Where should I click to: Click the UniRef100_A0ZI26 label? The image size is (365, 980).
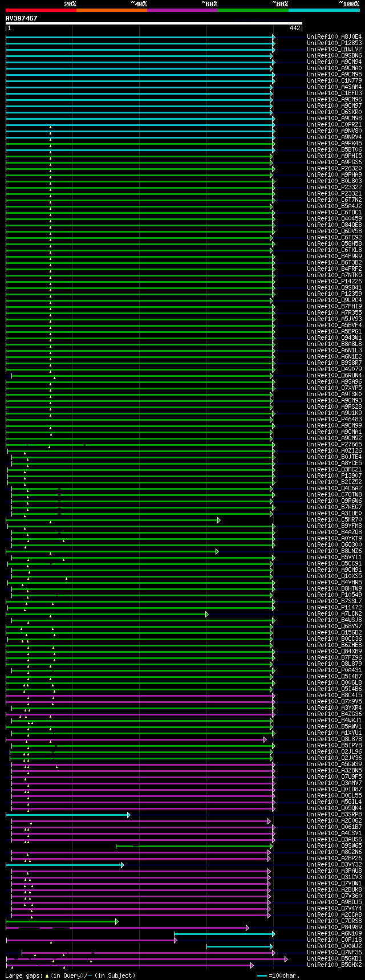[334, 451]
